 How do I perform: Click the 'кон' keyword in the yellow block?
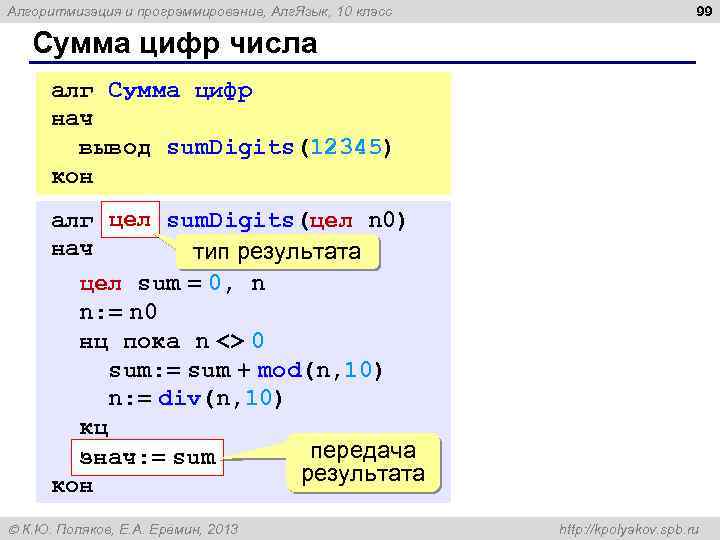pos(72,177)
